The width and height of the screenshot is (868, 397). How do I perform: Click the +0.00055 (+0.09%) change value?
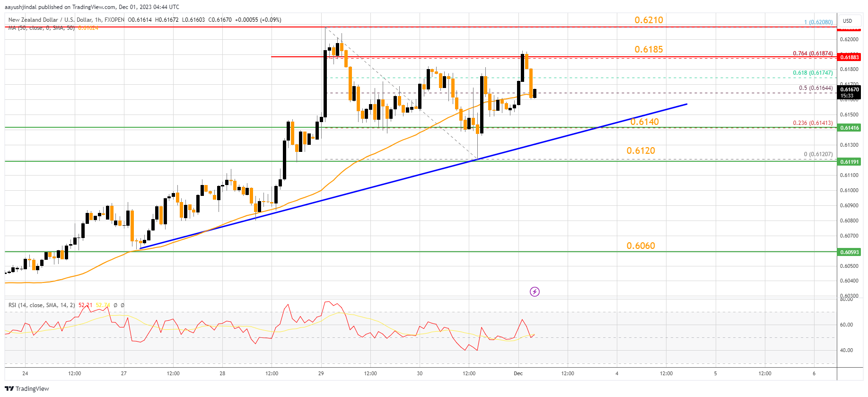(x=259, y=20)
